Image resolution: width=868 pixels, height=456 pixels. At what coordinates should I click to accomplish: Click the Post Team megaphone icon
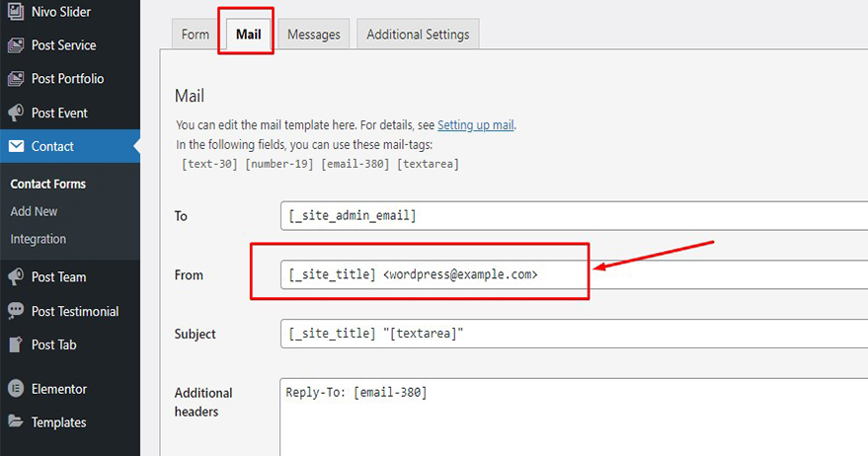coord(16,277)
